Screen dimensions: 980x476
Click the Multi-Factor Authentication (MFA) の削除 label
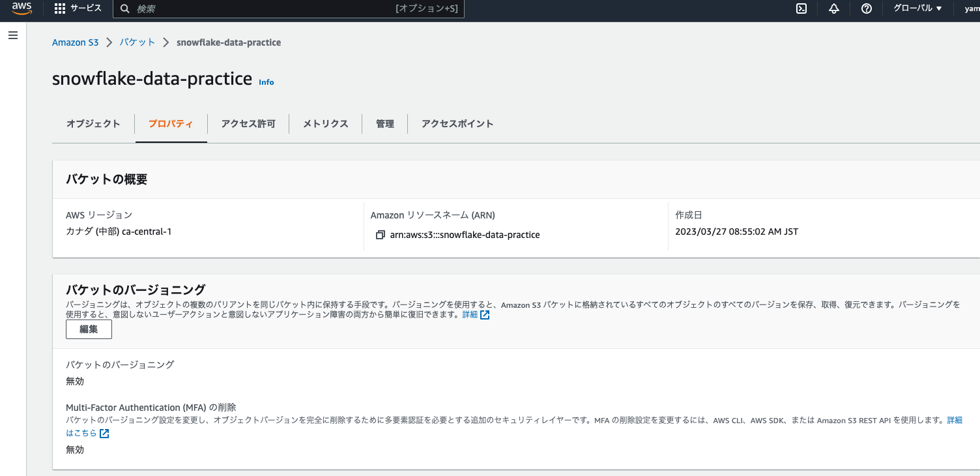tap(151, 408)
